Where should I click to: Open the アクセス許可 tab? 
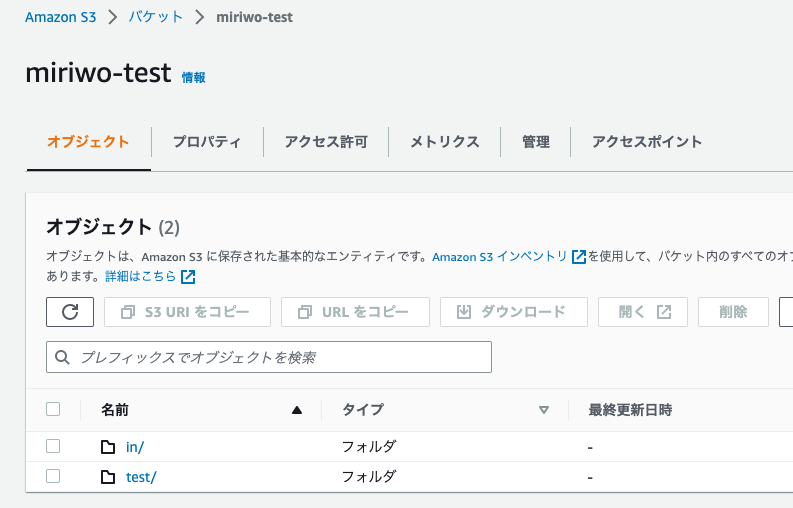pyautogui.click(x=326, y=142)
